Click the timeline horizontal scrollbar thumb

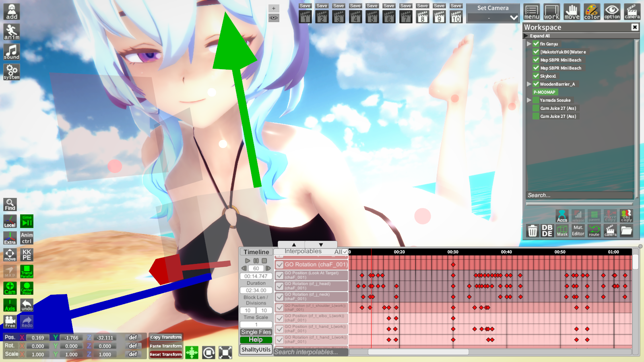click(x=419, y=352)
